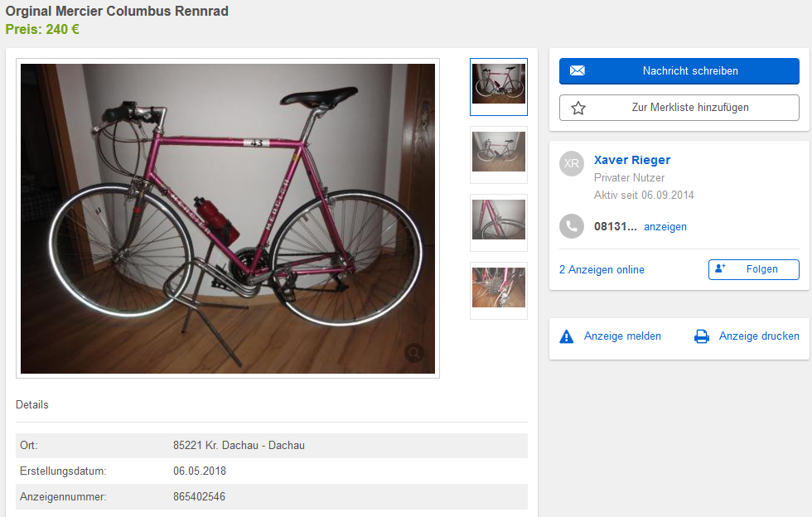The width and height of the screenshot is (812, 517).
Task: Click the Anzeige drucken link
Action: point(759,336)
